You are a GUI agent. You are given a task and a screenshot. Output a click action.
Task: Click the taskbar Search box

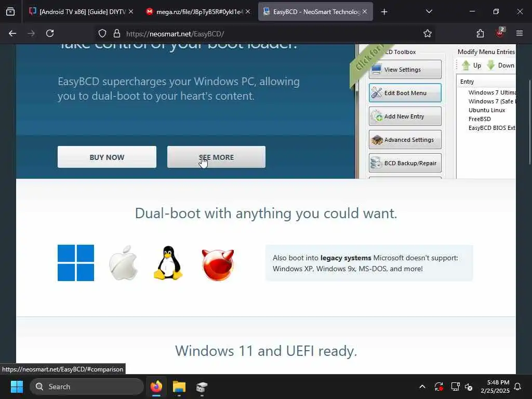pyautogui.click(x=87, y=387)
